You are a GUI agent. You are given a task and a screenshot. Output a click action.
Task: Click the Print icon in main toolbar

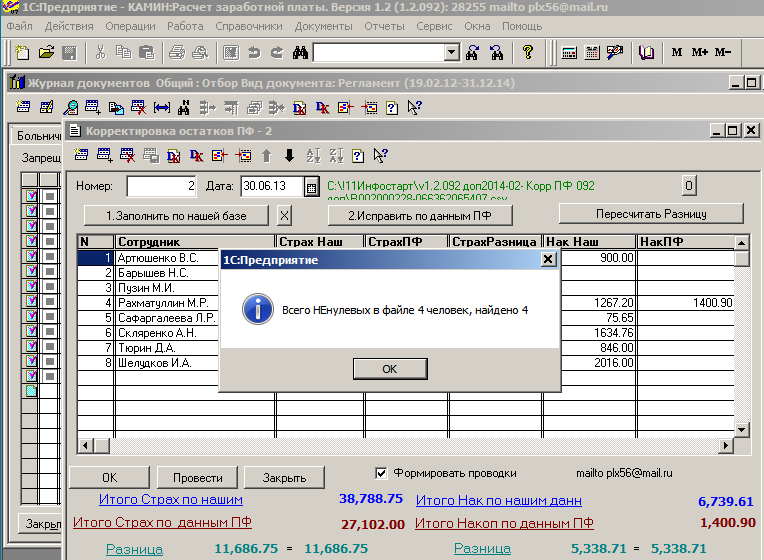(177, 52)
